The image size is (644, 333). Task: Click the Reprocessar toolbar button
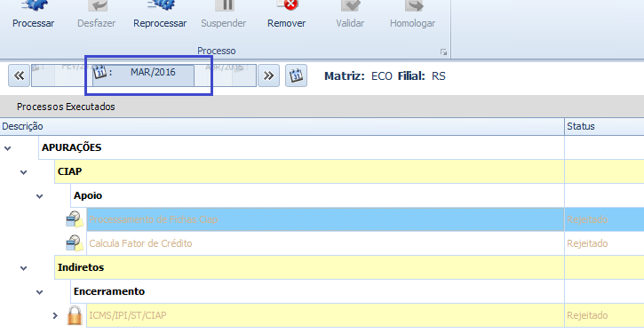[x=160, y=15]
